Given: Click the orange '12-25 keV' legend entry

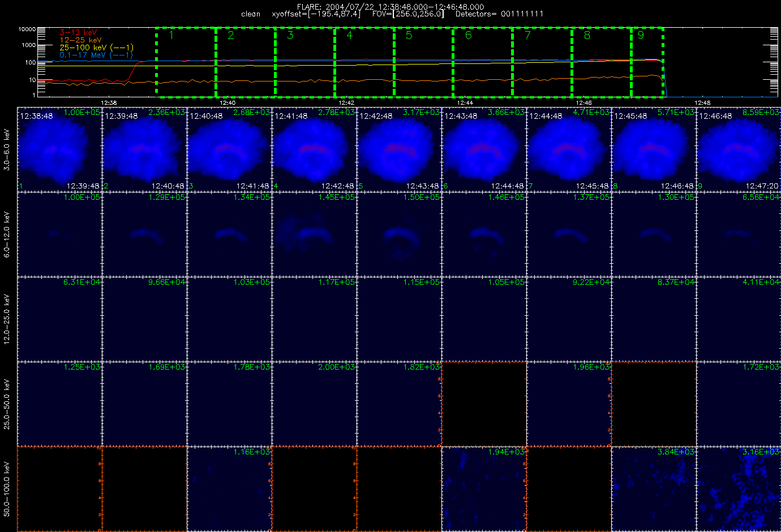Looking at the screenshot, I should point(81,40).
